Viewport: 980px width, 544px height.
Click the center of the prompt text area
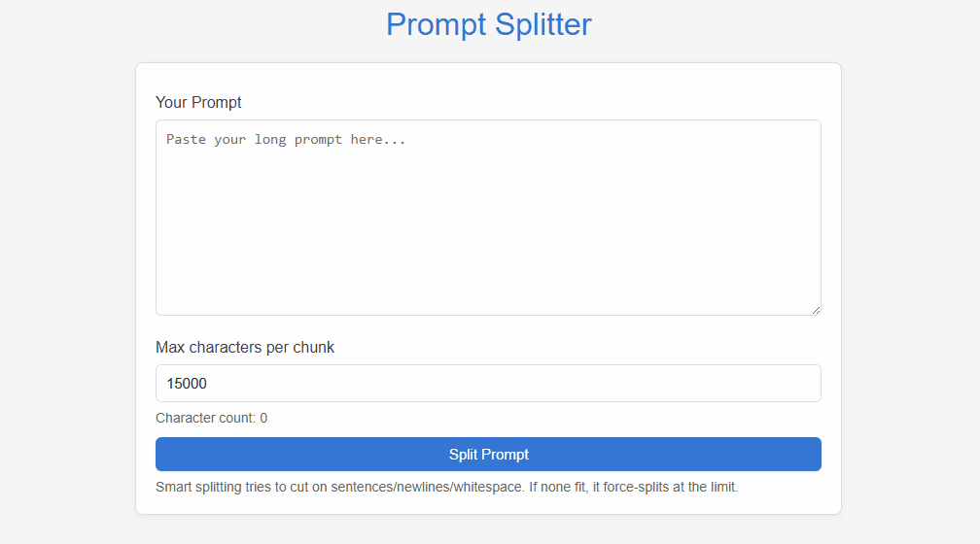pos(488,218)
